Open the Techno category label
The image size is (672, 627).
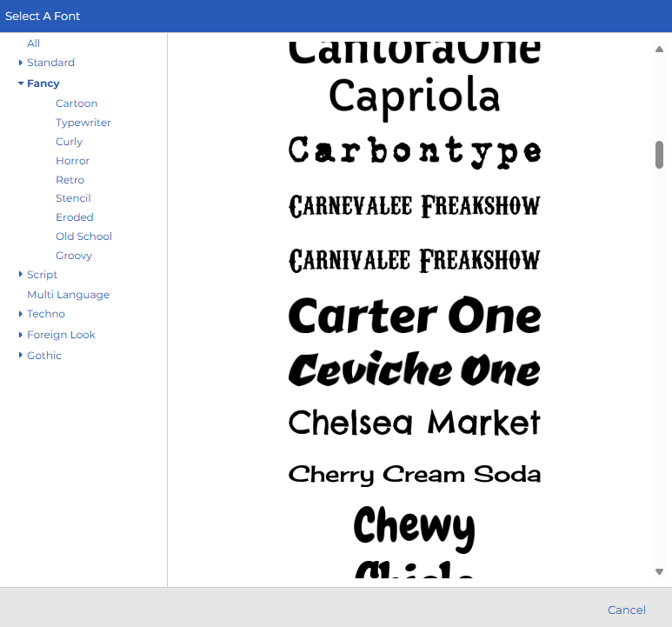[46, 314]
